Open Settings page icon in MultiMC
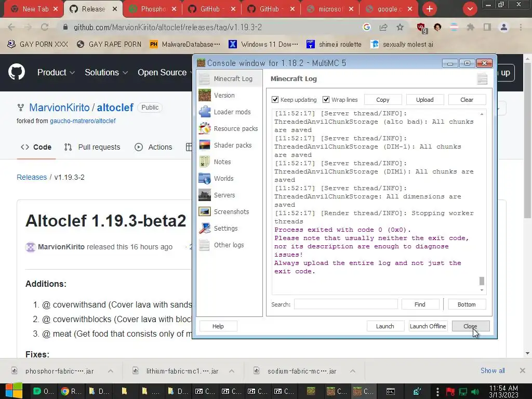Viewport: 532px width, 399px height. [205, 229]
